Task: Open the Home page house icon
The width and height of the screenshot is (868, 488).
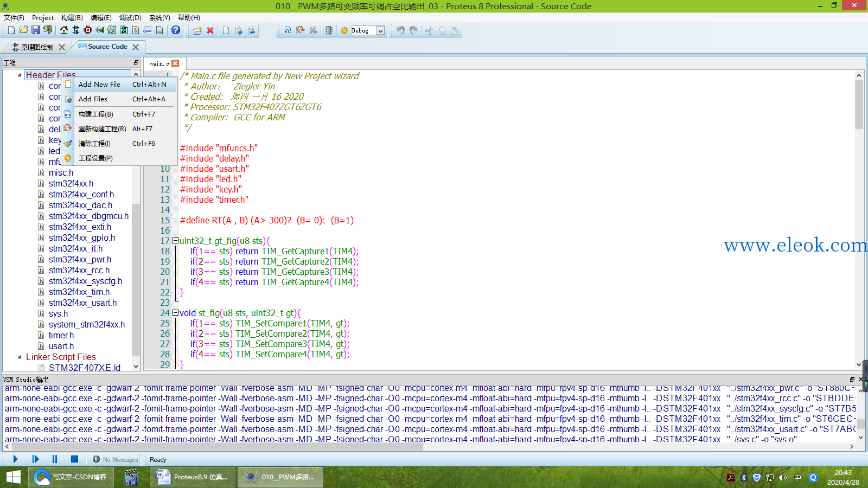Action: 64,30
